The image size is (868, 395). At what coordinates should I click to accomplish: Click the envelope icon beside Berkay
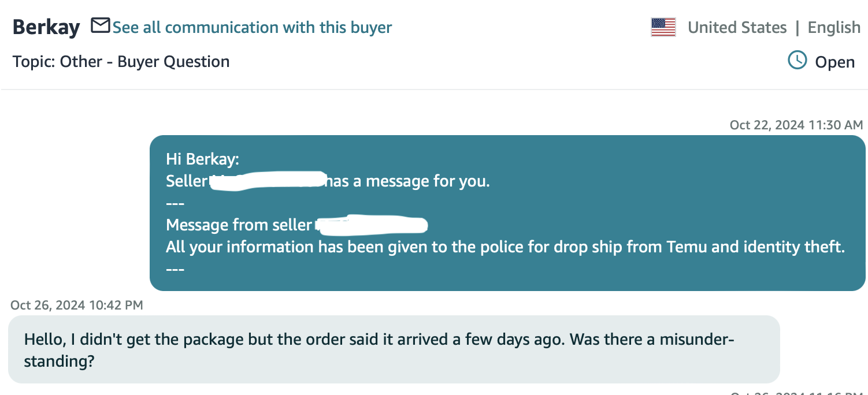(x=101, y=25)
